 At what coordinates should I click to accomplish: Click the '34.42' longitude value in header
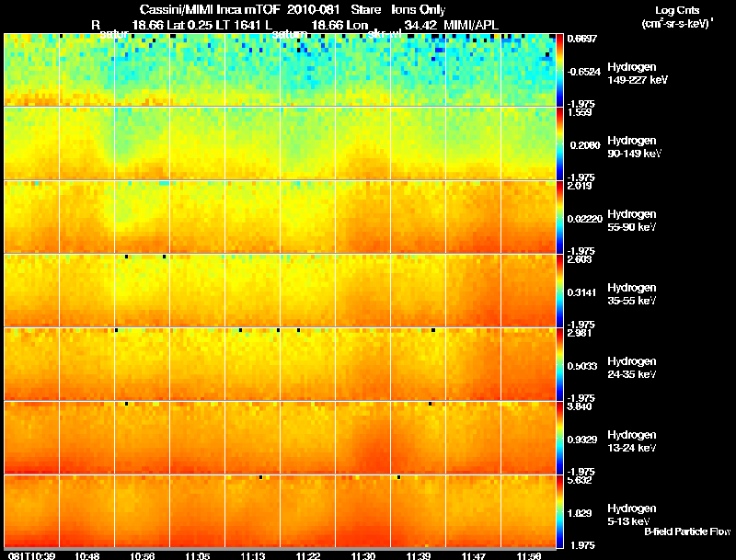coord(420,25)
